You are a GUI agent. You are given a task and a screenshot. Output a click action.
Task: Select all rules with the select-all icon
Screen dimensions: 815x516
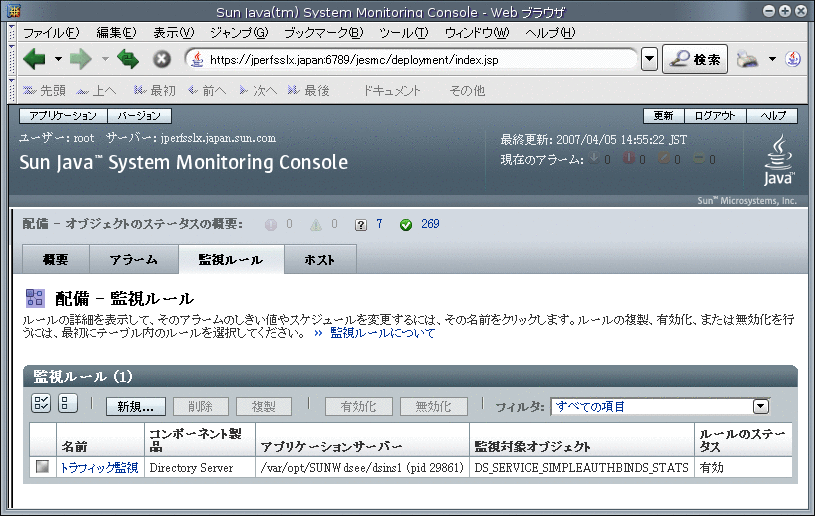click(x=41, y=403)
